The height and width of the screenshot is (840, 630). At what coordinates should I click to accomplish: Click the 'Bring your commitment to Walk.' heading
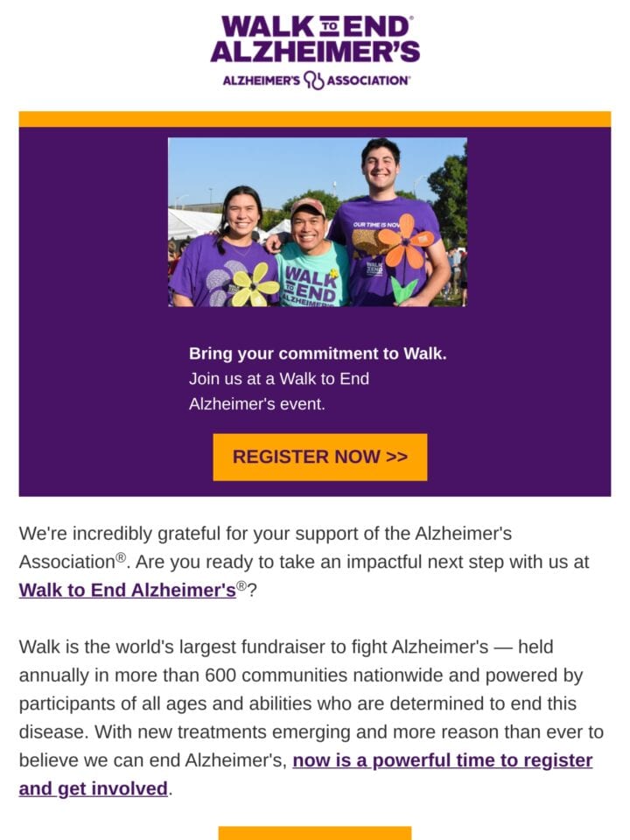pos(318,353)
